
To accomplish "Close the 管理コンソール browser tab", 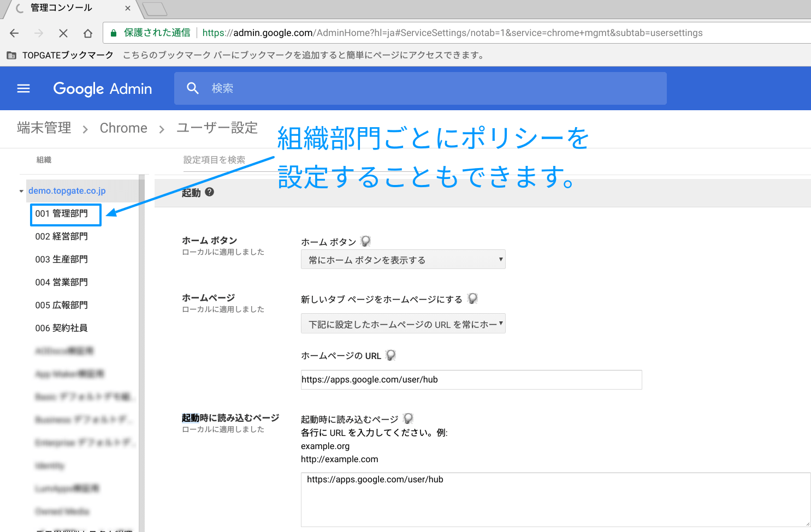I will (x=128, y=8).
